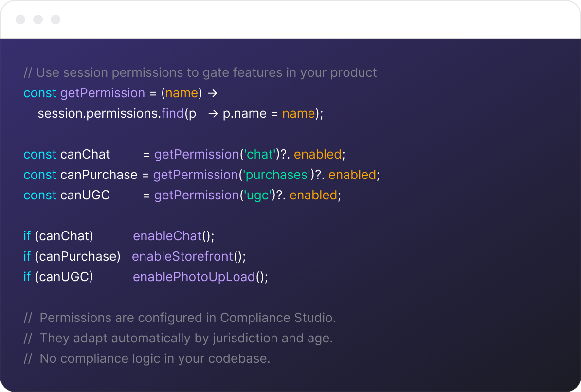
Task: Click the leftmost gray window dot
Action: (x=20, y=19)
